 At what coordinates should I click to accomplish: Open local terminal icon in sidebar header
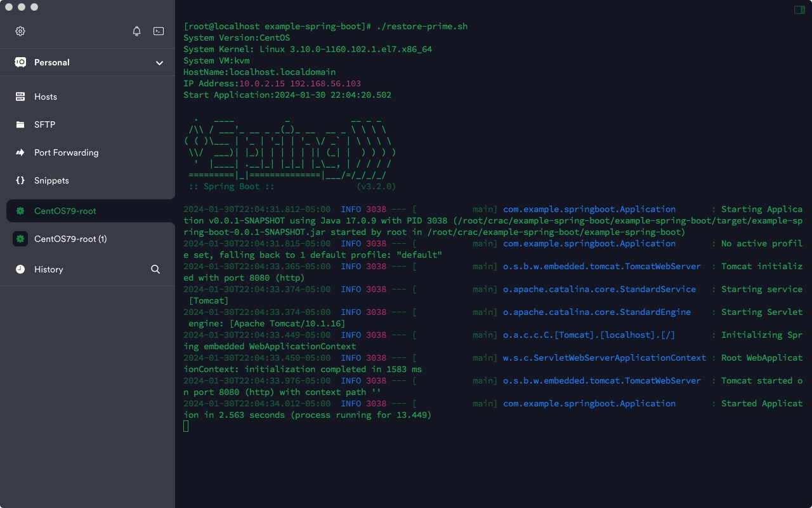pos(159,31)
